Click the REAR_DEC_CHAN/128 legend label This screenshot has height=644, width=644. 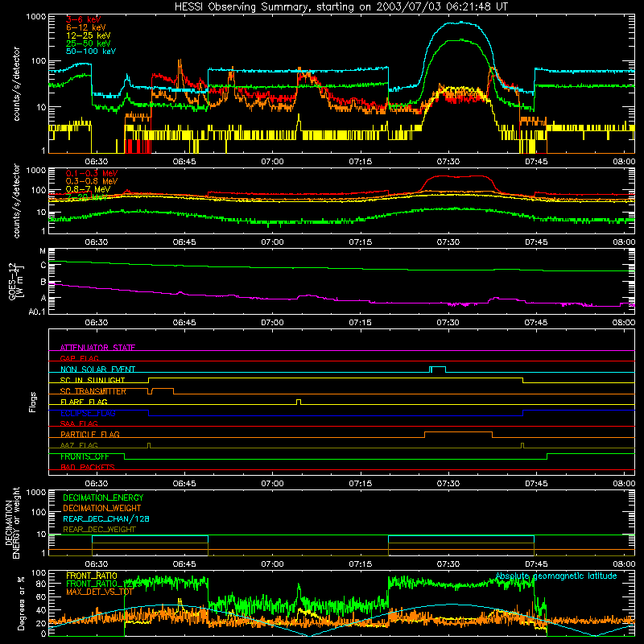click(106, 518)
